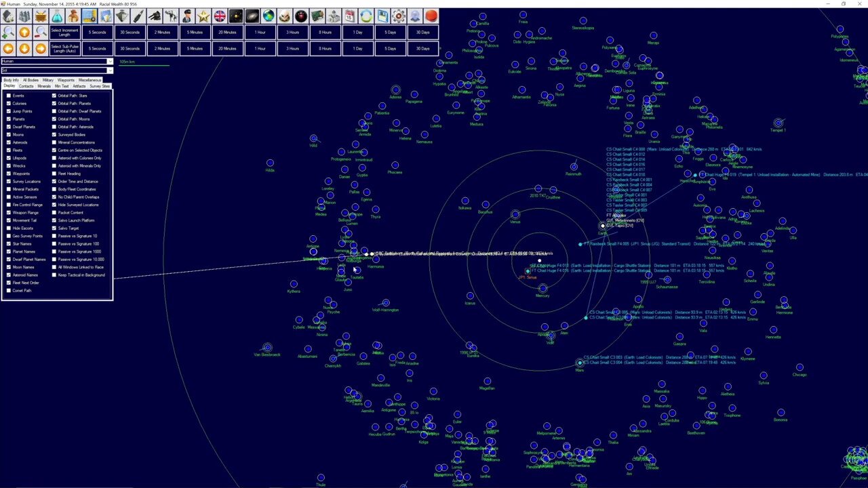The width and height of the screenshot is (868, 488).
Task: Open the Survey Sites tab
Action: point(100,86)
